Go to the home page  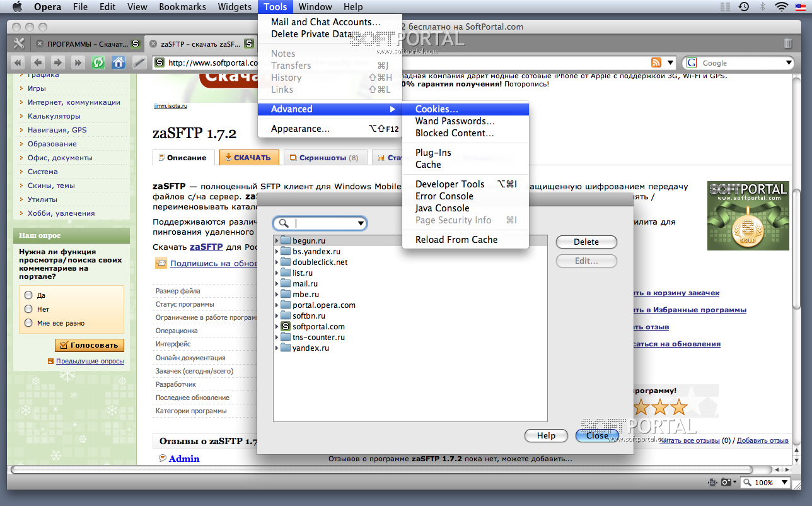tap(118, 62)
